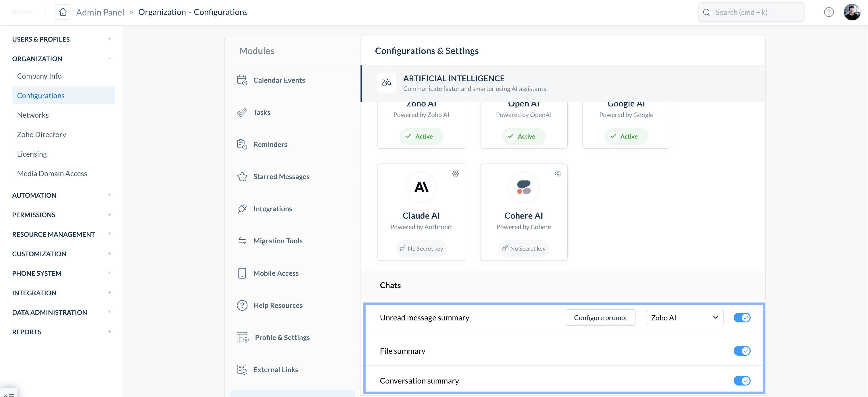The image size is (868, 397).
Task: Click the Integrations plug icon
Action: (242, 209)
